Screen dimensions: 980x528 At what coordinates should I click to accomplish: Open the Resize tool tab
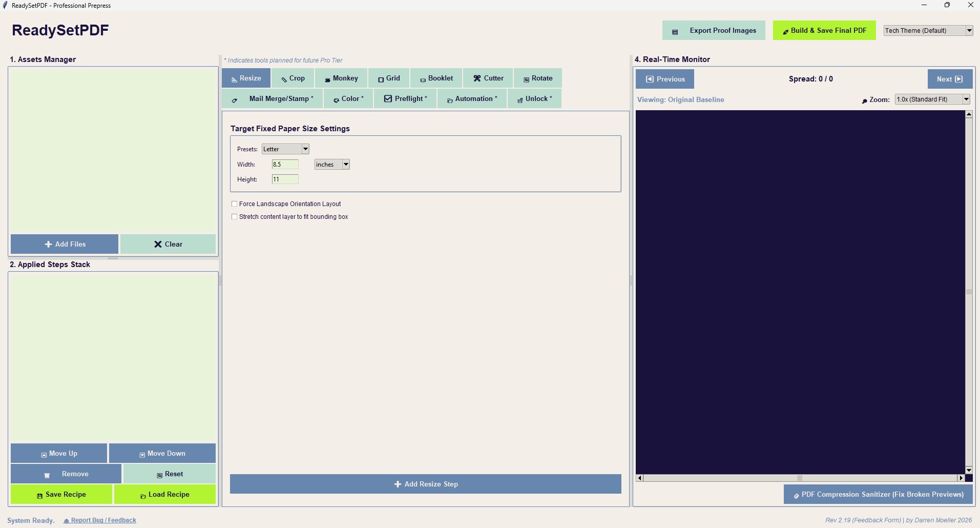246,78
